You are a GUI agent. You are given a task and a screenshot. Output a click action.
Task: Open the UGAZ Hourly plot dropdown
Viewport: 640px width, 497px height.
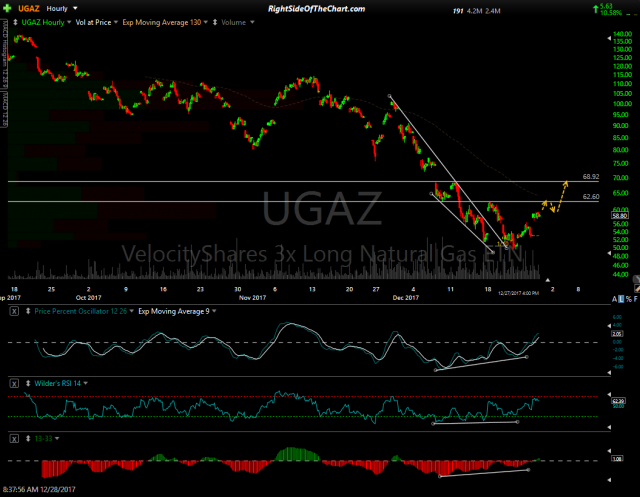tap(69, 22)
